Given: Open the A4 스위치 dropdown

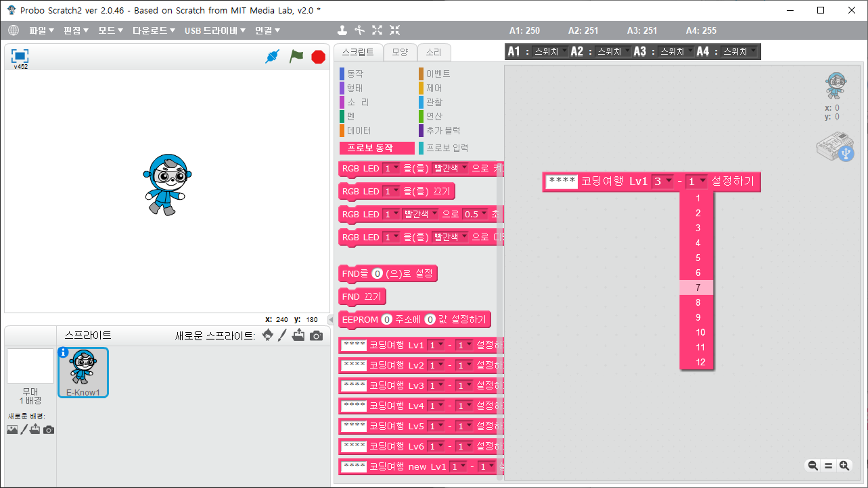Looking at the screenshot, I should 739,51.
